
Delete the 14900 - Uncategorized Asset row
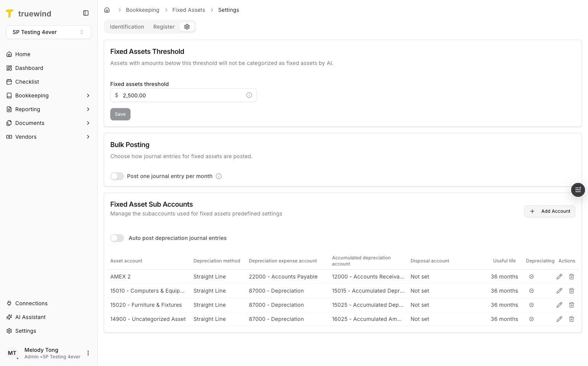[x=572, y=319]
